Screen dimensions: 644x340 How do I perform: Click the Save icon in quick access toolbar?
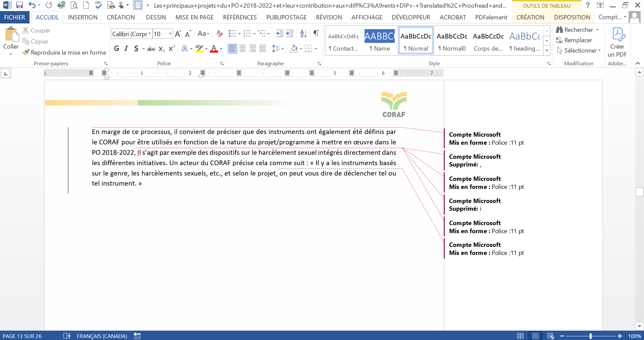click(19, 5)
